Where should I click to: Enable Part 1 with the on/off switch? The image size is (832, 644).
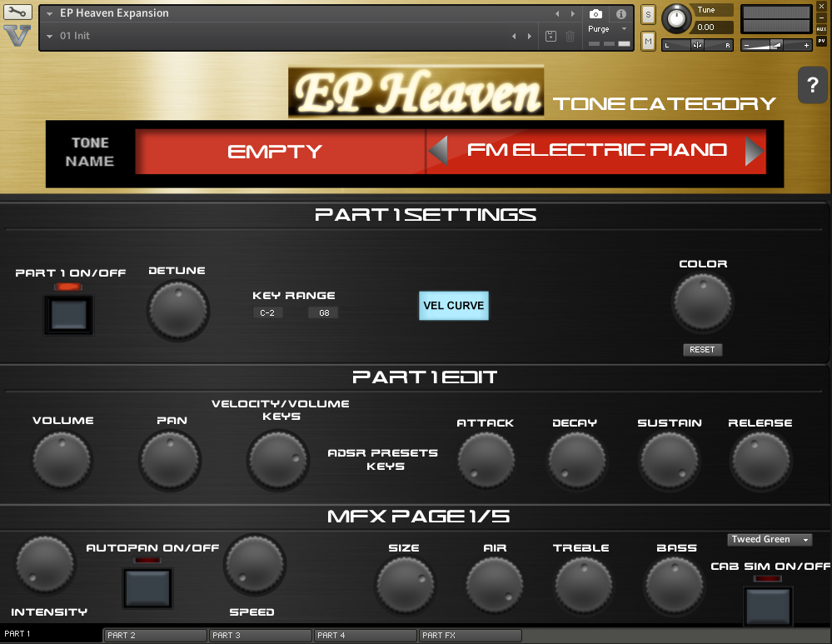[x=67, y=313]
